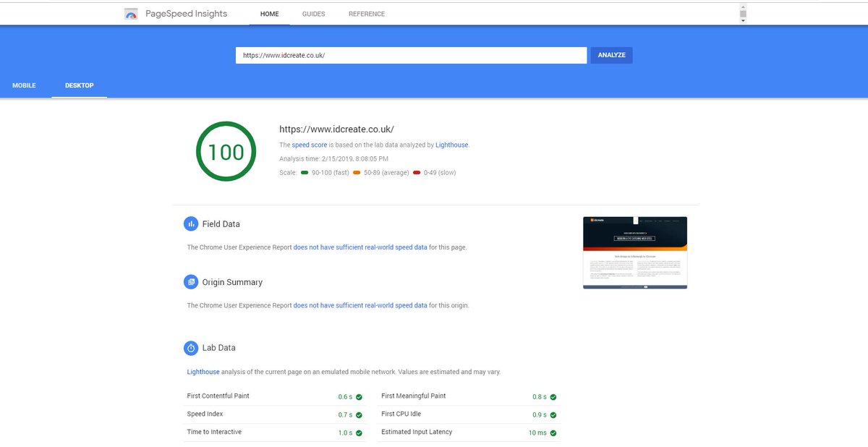The height and width of the screenshot is (447, 868).
Task: Click Time to Interactive green checkmark
Action: [359, 433]
